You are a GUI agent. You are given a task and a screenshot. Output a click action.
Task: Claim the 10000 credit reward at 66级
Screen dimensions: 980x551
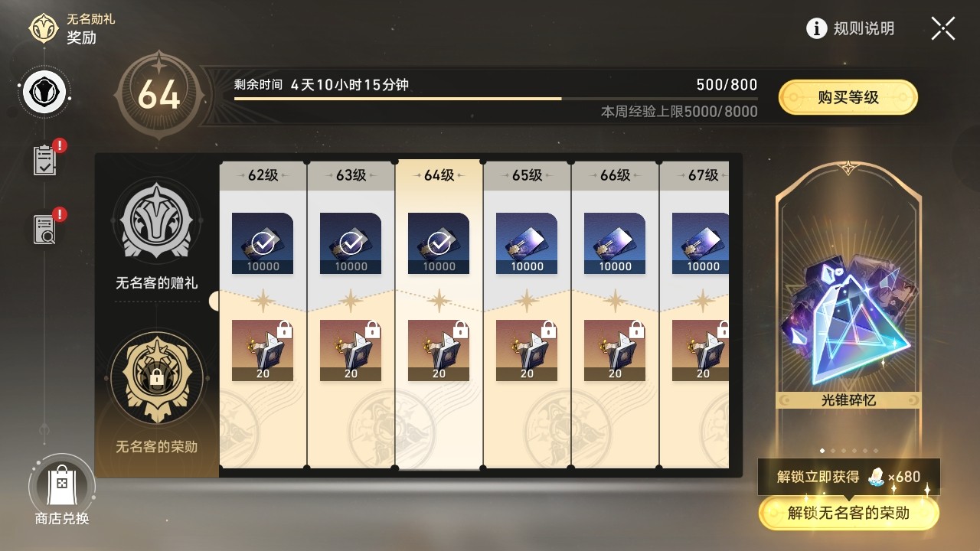click(x=615, y=243)
